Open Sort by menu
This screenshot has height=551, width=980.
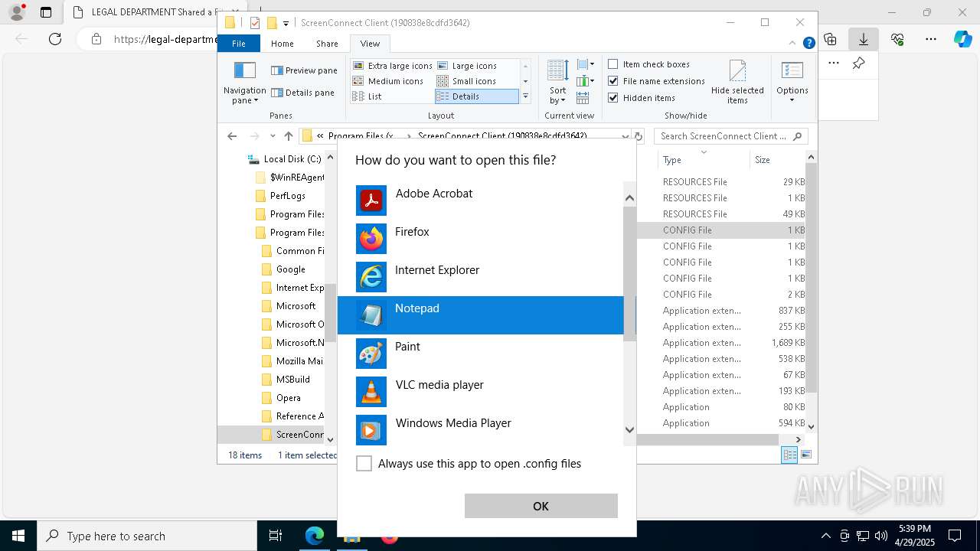click(x=558, y=83)
